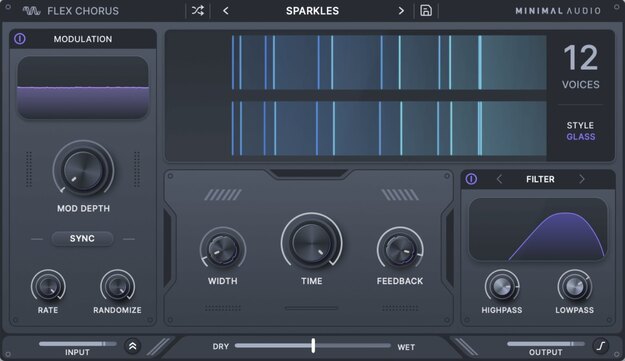This screenshot has width=625, height=361.
Task: Click the output soft clip curve icon
Action: click(601, 346)
